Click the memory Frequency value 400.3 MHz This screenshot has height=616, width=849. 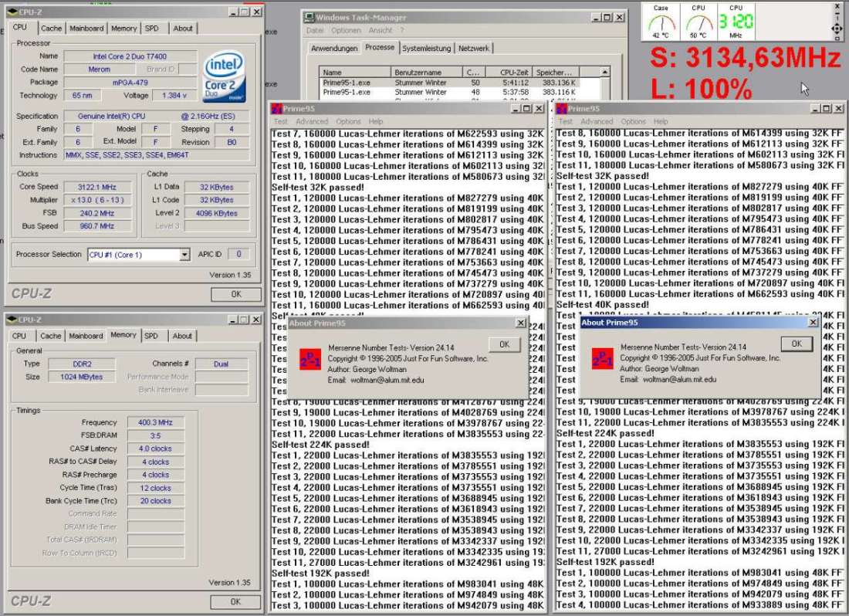point(155,422)
